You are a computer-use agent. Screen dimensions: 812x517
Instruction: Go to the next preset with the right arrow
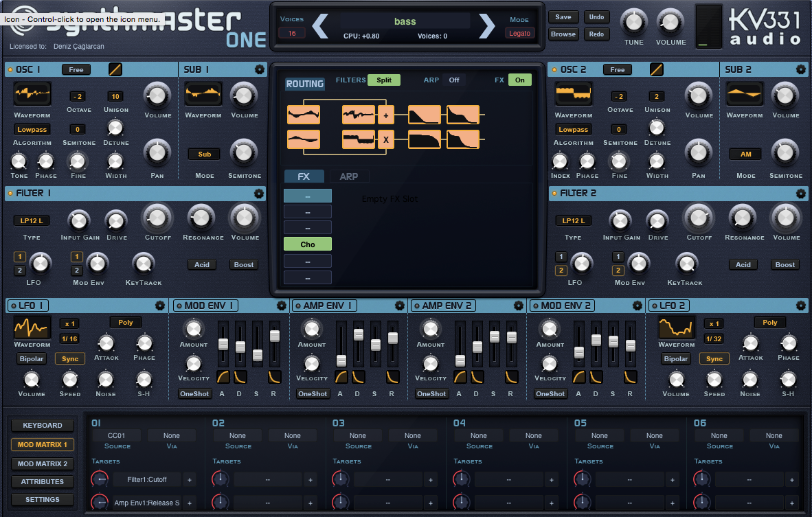coord(486,26)
